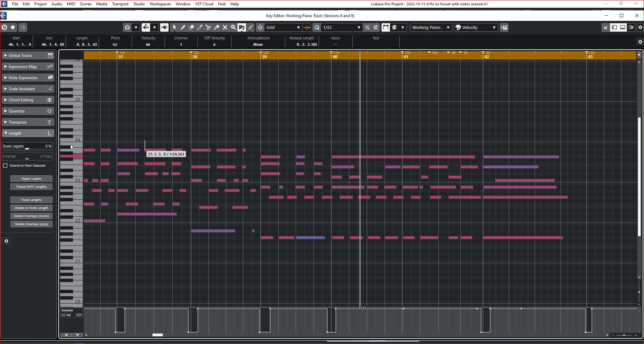The width and height of the screenshot is (644, 344).
Task: Click the Freeze MIDI Lengths button
Action: (31, 187)
